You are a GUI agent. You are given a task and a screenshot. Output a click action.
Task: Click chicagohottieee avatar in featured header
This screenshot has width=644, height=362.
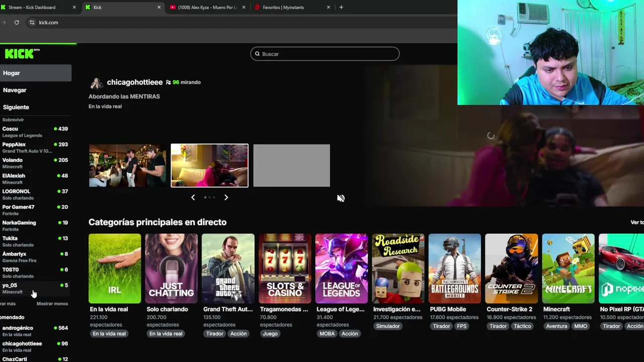click(x=96, y=82)
